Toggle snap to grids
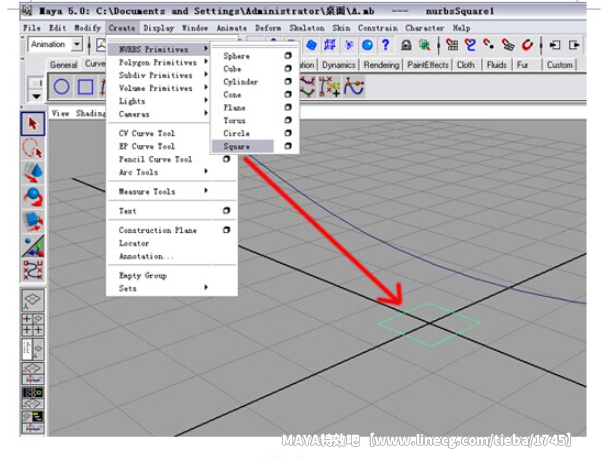This screenshot has width=613, height=459. (452, 45)
